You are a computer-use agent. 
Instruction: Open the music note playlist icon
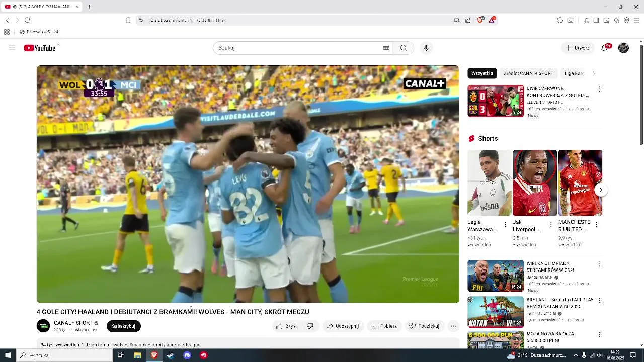pos(586,20)
